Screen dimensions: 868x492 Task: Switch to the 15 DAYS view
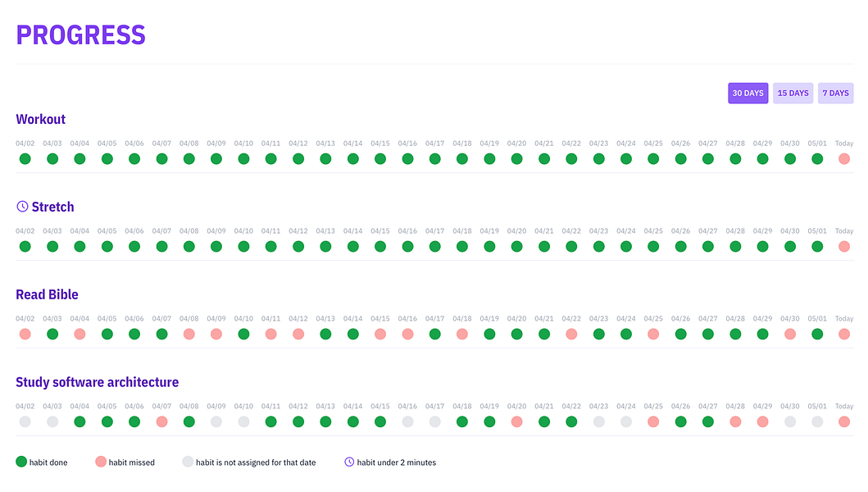793,93
